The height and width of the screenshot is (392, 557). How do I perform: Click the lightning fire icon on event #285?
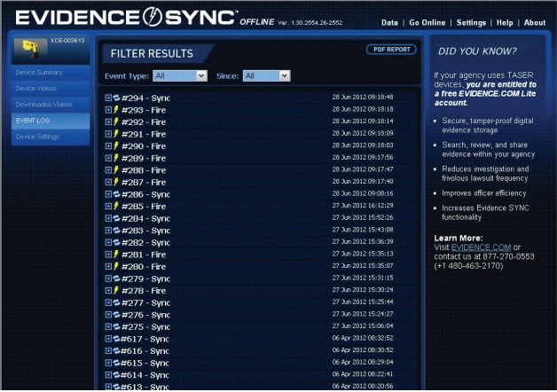pos(116,207)
